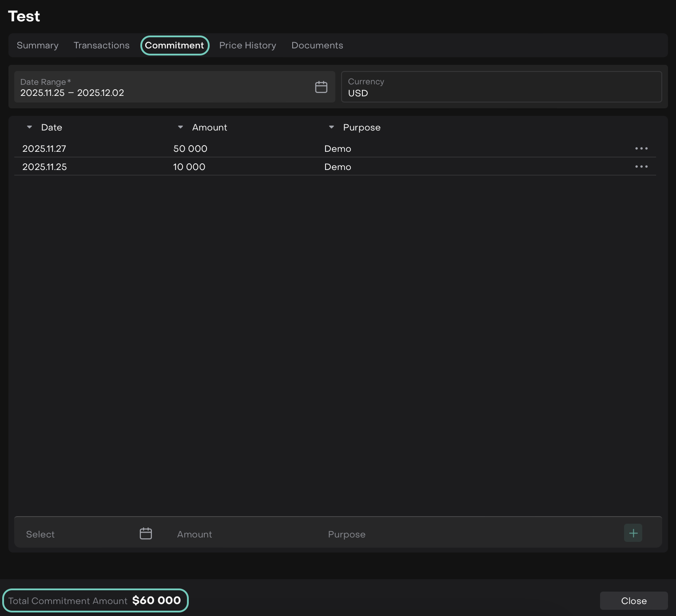The image size is (676, 616).
Task: Switch to the Transactions tab
Action: [x=102, y=45]
